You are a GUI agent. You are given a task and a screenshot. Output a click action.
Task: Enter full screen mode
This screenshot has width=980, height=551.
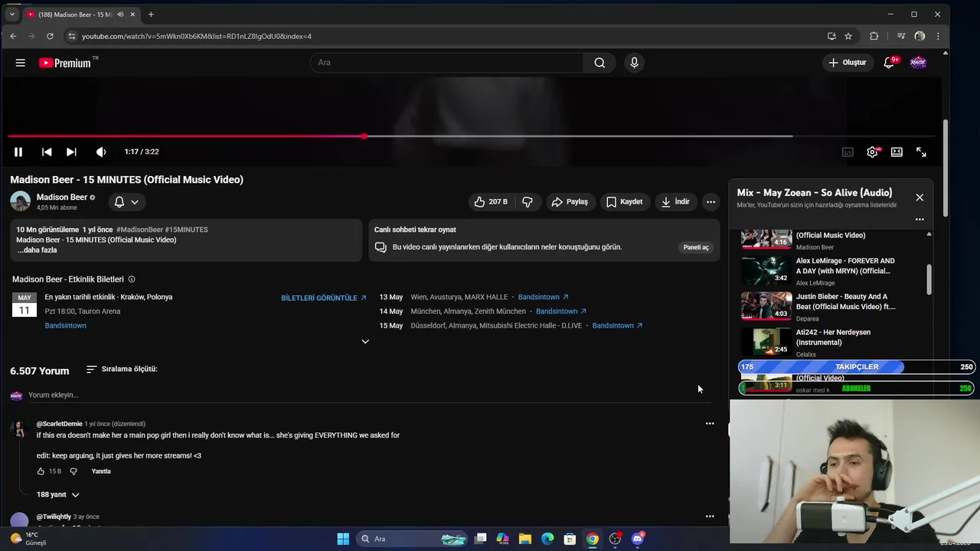921,152
